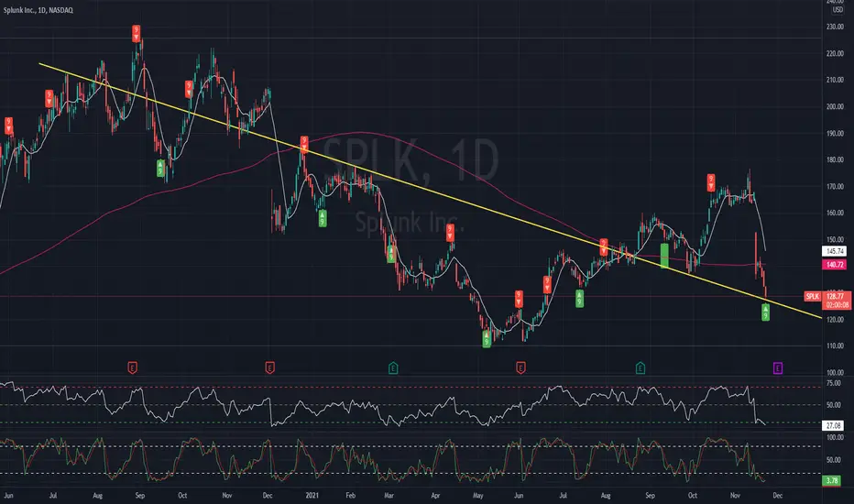The width and height of the screenshot is (854, 504).
Task: Open green earnings E marker near September 2021
Action: (x=640, y=368)
